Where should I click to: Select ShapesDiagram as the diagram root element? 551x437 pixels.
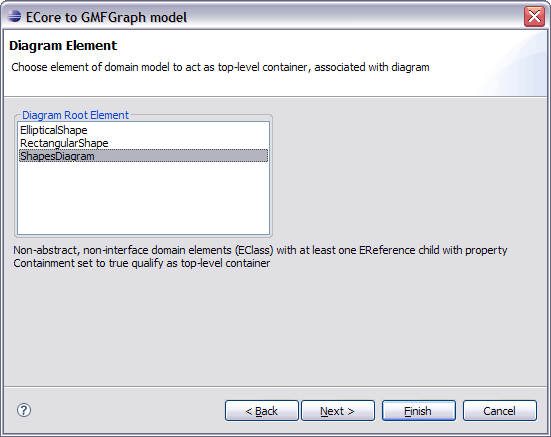pyautogui.click(x=143, y=156)
